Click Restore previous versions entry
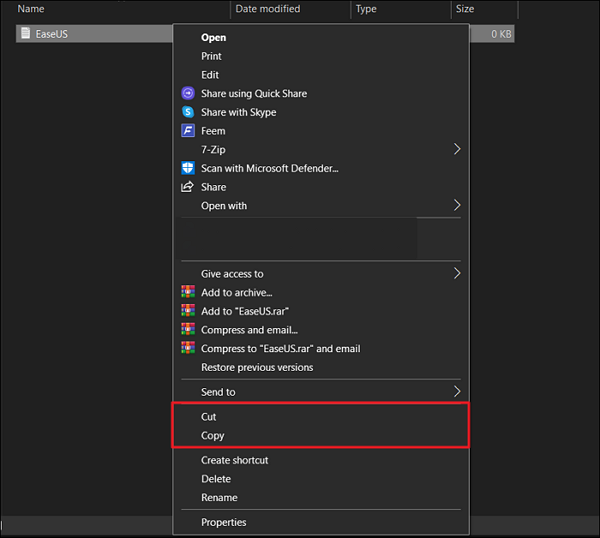This screenshot has height=538, width=600. click(257, 367)
